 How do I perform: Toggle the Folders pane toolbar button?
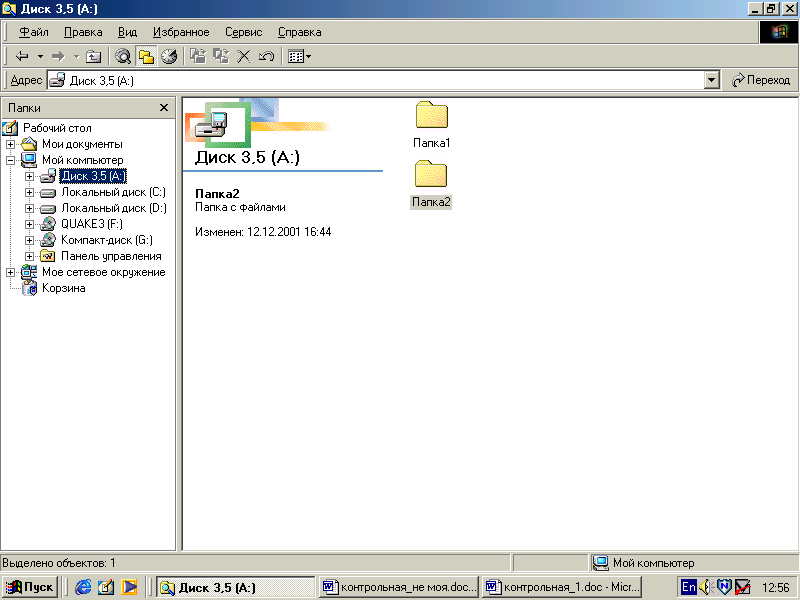pyautogui.click(x=146, y=56)
